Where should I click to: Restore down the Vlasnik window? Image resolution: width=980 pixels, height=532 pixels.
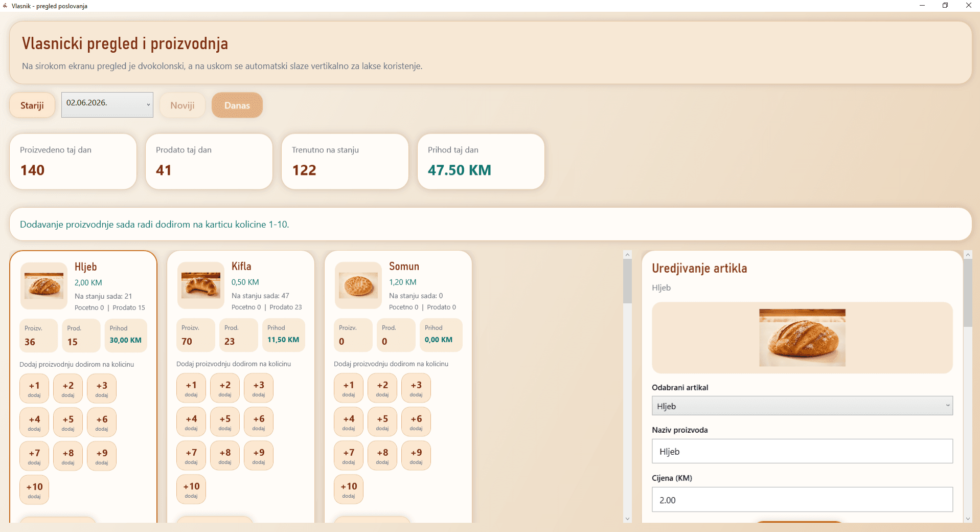(x=945, y=6)
